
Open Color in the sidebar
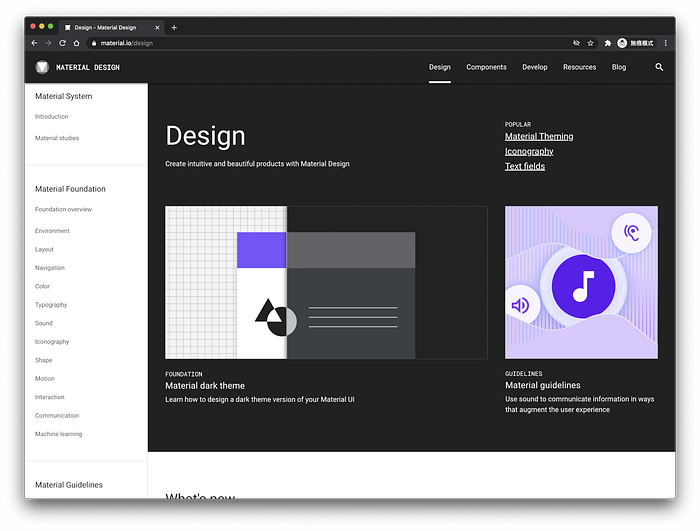42,286
